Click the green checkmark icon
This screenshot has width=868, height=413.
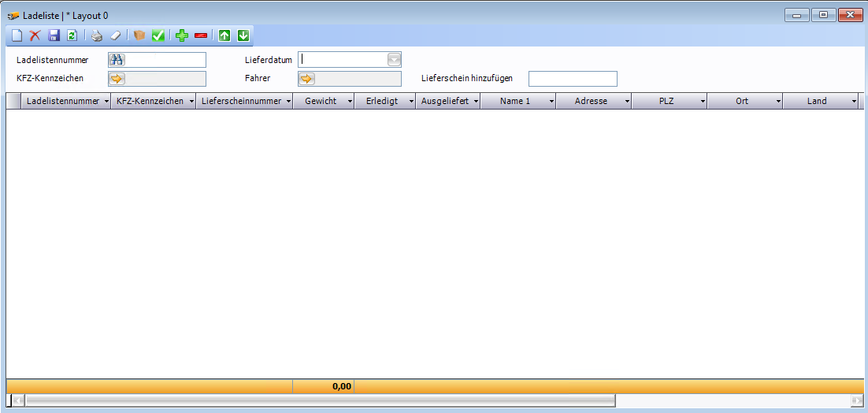coord(158,35)
